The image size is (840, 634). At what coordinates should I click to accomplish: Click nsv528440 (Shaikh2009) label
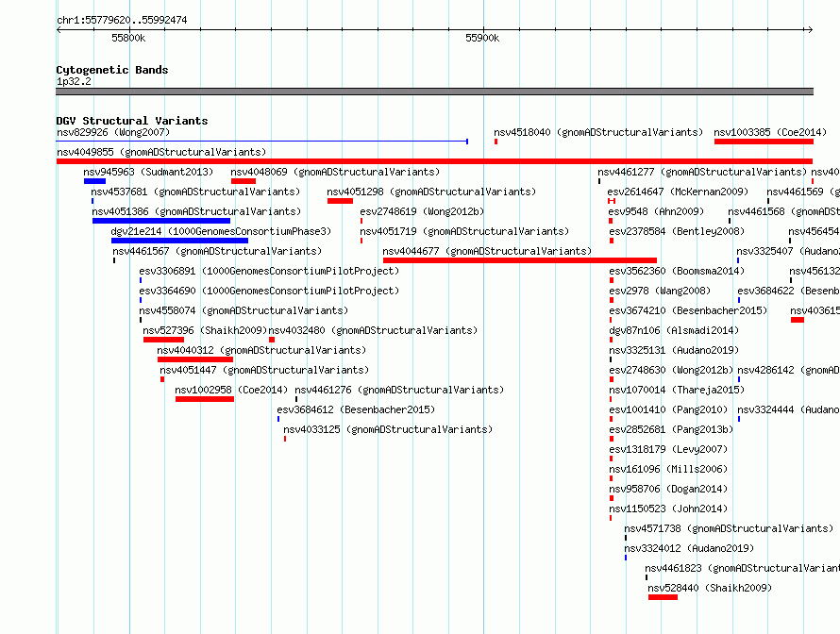(x=710, y=588)
